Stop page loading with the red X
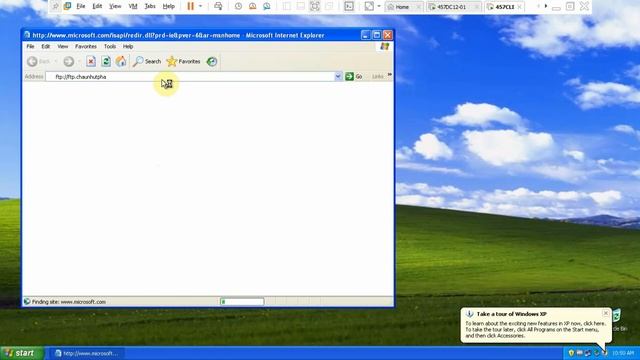The height and width of the screenshot is (360, 640). click(x=91, y=62)
